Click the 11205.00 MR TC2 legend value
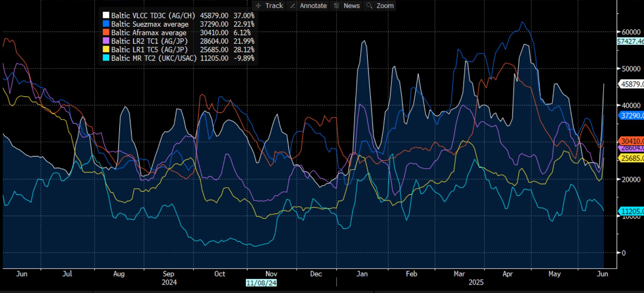The height and width of the screenshot is (293, 644). click(214, 58)
